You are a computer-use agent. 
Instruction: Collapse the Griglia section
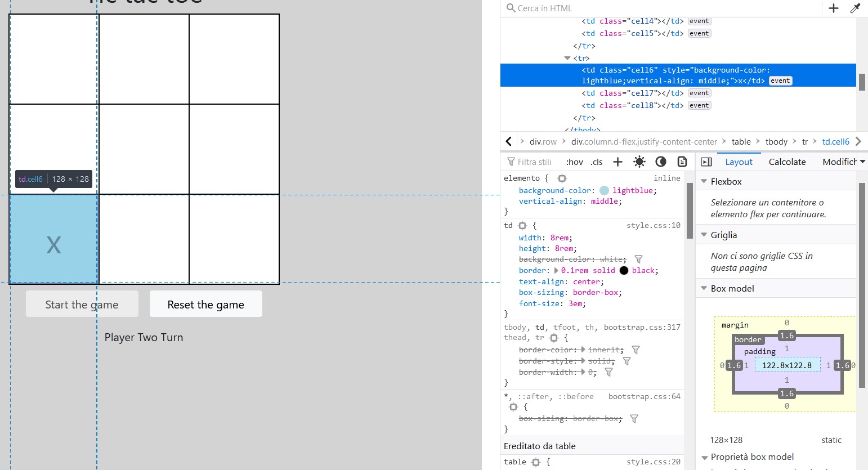pos(704,235)
